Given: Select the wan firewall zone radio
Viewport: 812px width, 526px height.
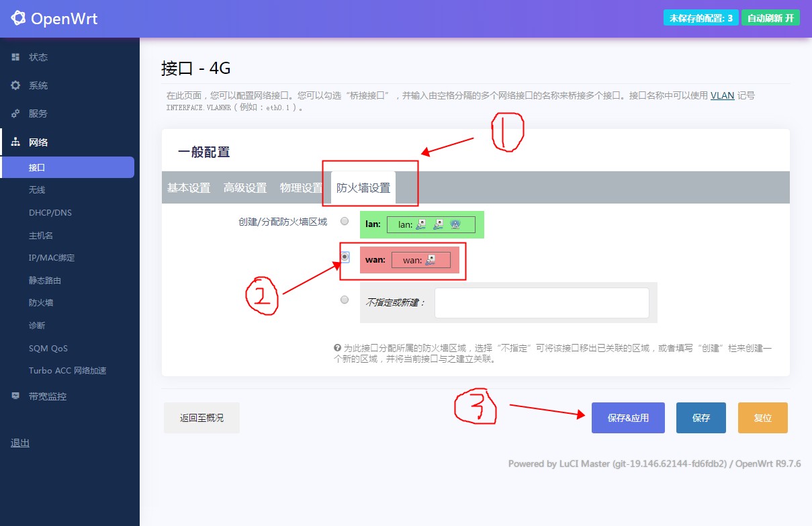Looking at the screenshot, I should point(345,257).
